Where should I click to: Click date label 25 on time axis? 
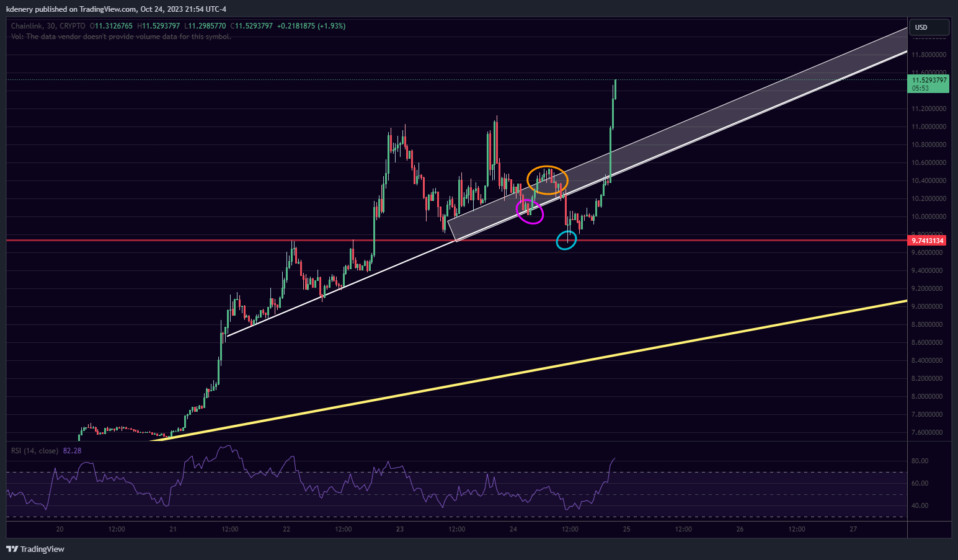(x=627, y=529)
